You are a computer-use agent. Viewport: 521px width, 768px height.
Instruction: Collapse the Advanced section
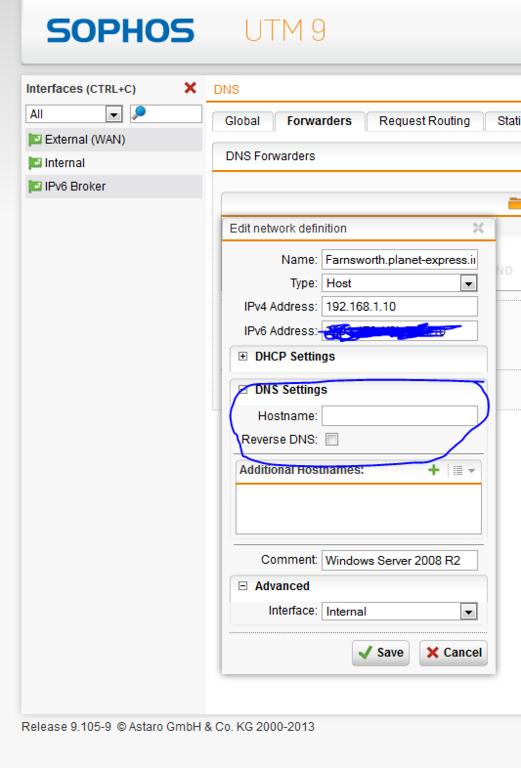click(242, 586)
